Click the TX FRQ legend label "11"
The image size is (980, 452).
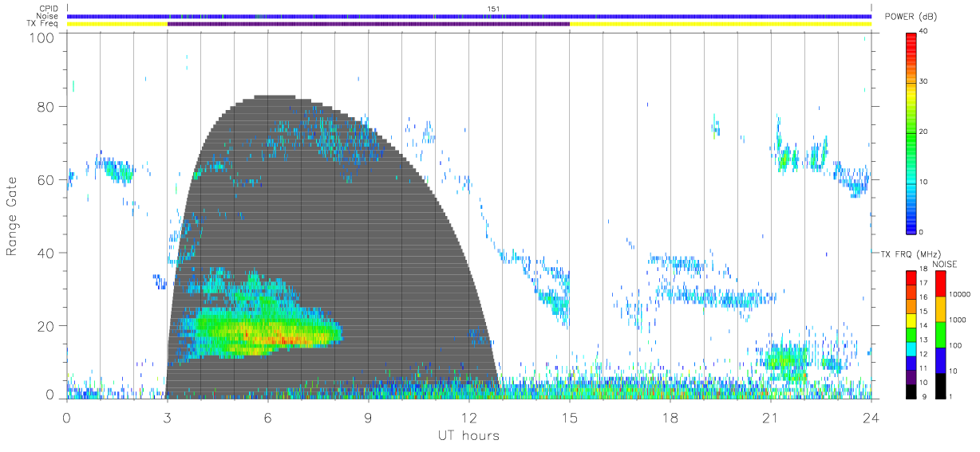click(x=923, y=368)
